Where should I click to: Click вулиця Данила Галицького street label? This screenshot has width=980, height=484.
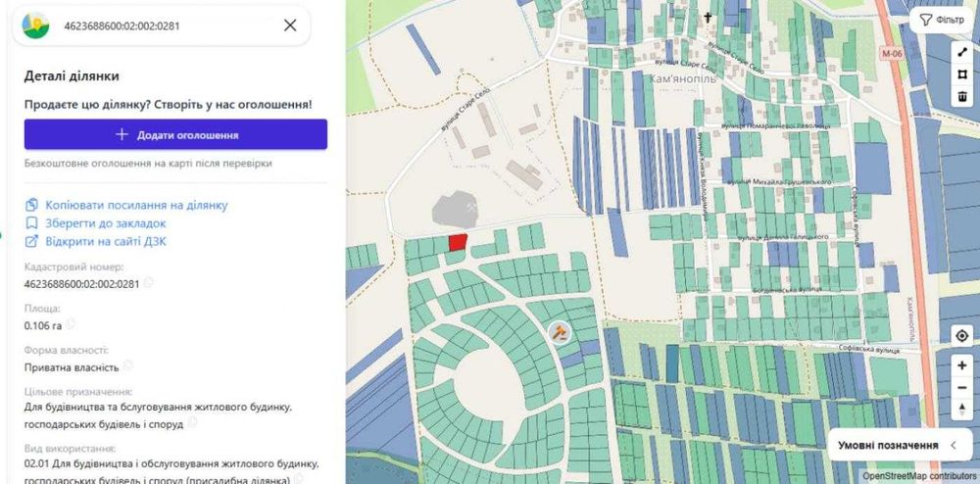coord(783,237)
